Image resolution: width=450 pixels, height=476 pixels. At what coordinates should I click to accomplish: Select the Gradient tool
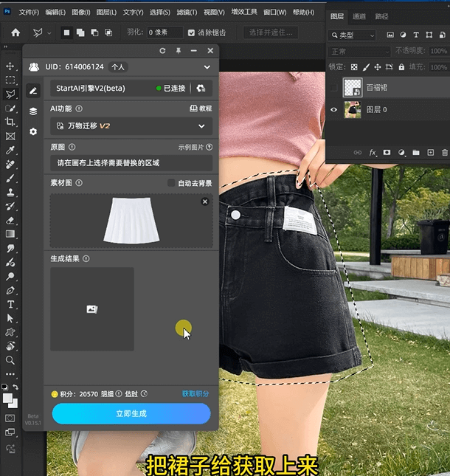[10, 234]
